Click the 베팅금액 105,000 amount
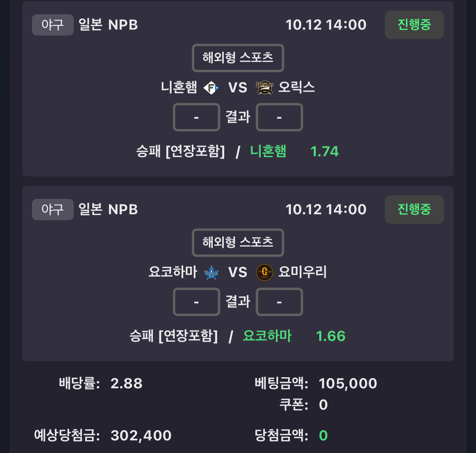 pos(348,384)
